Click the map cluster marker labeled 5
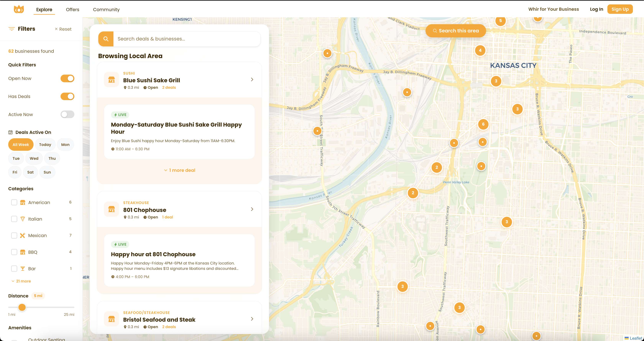Image resolution: width=644 pixels, height=341 pixels. [x=500, y=21]
